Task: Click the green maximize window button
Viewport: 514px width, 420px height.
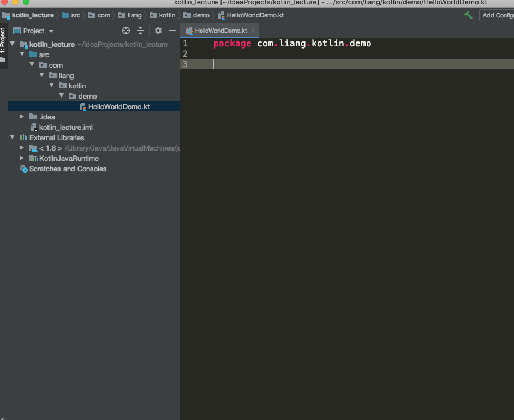Action: (26, 2)
